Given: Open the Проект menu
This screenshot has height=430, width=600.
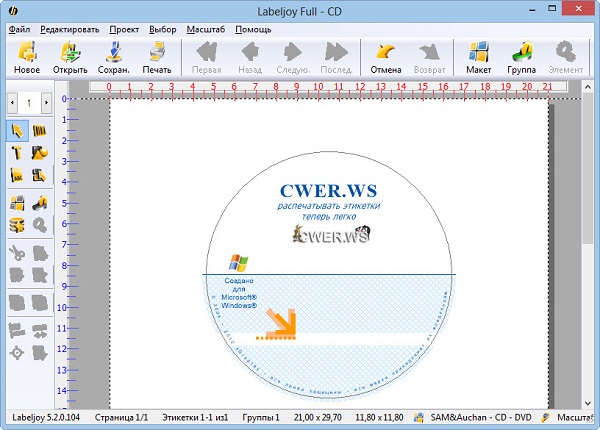Looking at the screenshot, I should coord(125,29).
